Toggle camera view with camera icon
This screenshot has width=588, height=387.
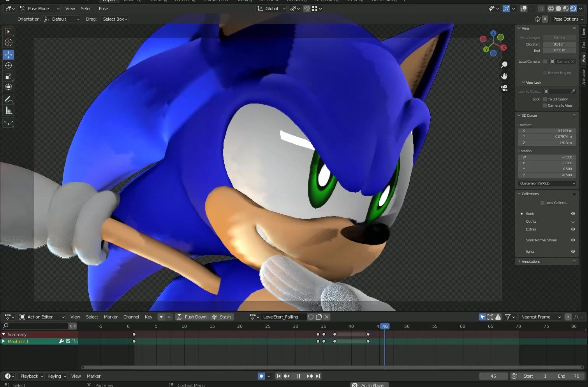point(504,88)
